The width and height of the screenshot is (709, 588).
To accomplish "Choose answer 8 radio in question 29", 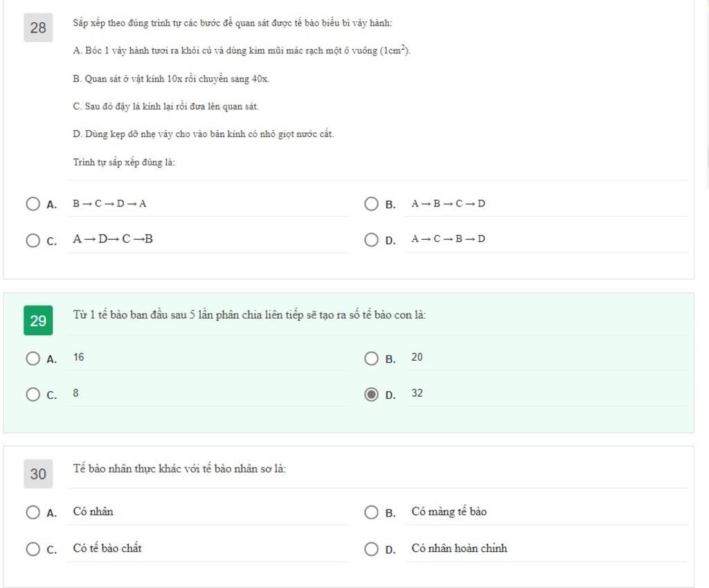I will (33, 394).
